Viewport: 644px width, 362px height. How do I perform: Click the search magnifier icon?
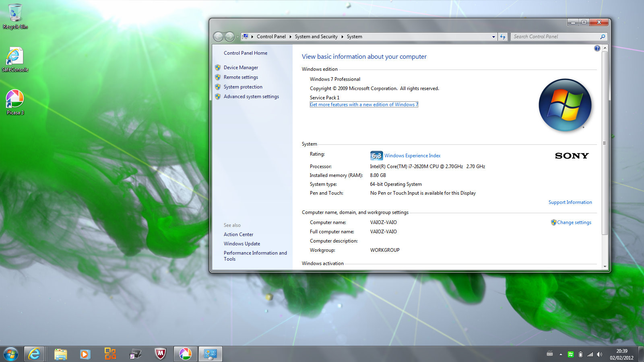[603, 37]
